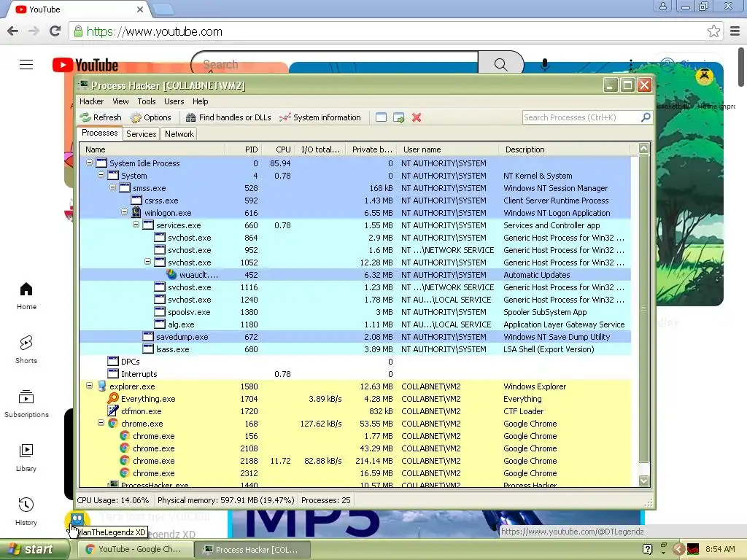Sort by the CPU column header
The image size is (747, 560).
(x=278, y=149)
